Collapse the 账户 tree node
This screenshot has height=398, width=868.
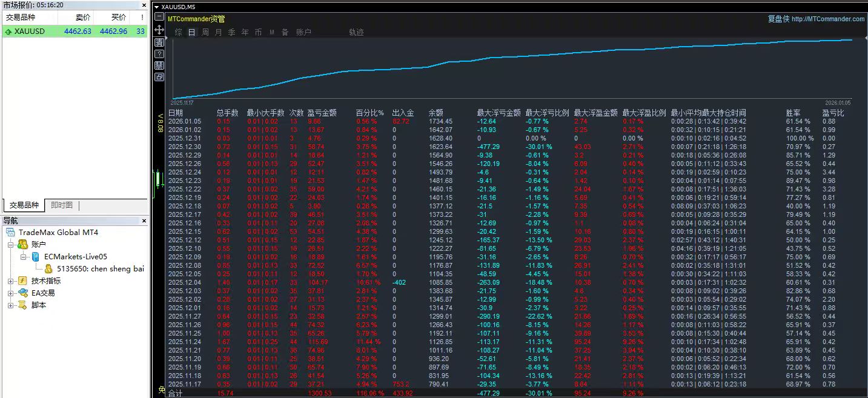click(x=10, y=245)
